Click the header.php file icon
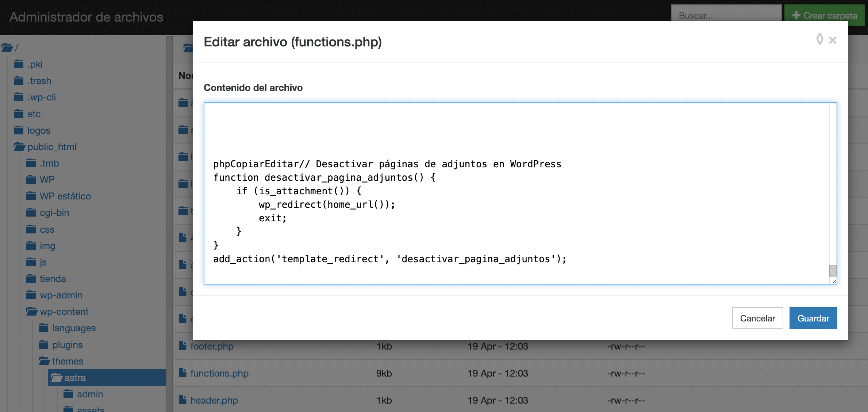868x412 pixels. tap(183, 400)
